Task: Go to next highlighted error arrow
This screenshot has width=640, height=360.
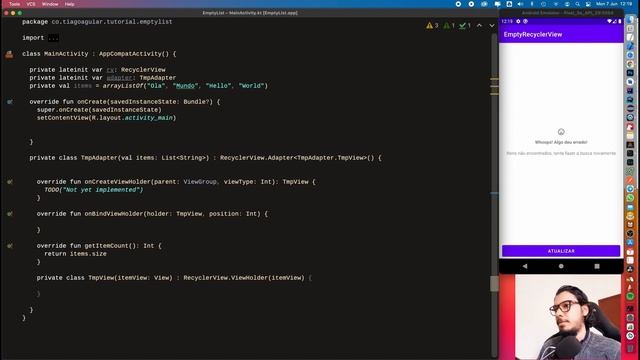Action: coord(492,25)
